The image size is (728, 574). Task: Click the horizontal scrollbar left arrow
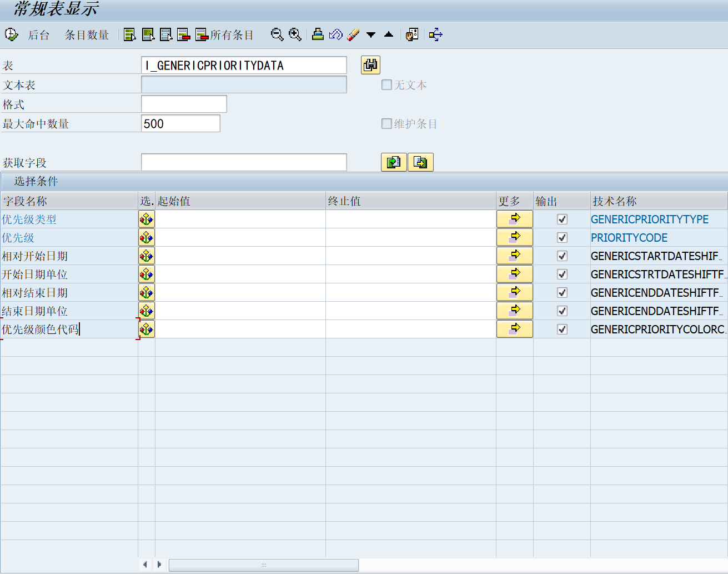click(145, 565)
